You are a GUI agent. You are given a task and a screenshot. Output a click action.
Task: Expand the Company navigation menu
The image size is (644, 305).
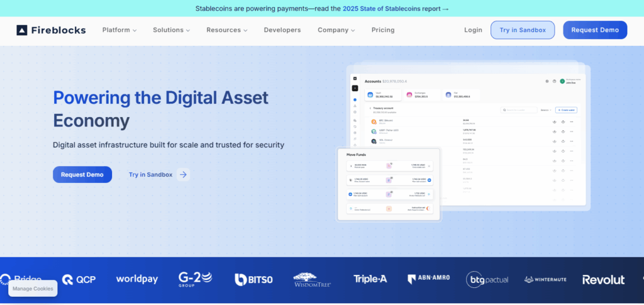(x=336, y=30)
